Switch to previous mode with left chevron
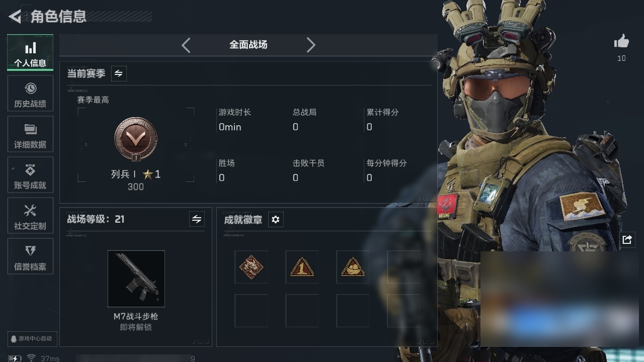This screenshot has width=644, height=362. pos(186,45)
